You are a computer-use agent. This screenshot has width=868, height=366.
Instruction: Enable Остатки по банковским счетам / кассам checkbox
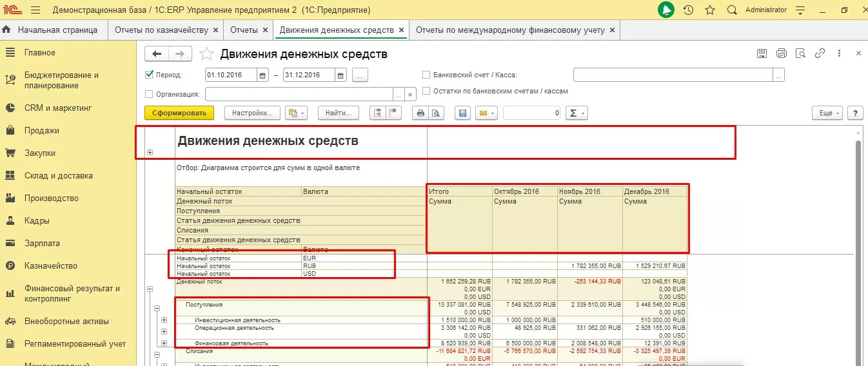tap(426, 91)
